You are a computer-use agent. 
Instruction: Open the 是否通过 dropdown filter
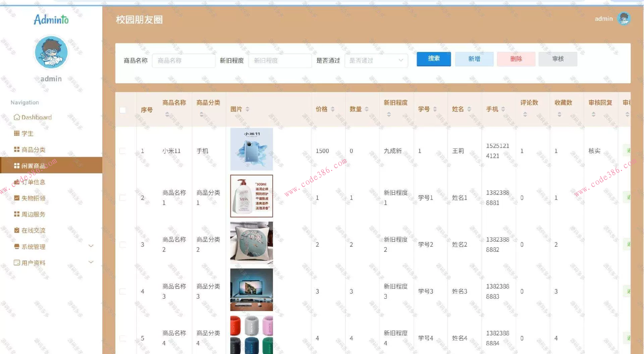pyautogui.click(x=376, y=60)
